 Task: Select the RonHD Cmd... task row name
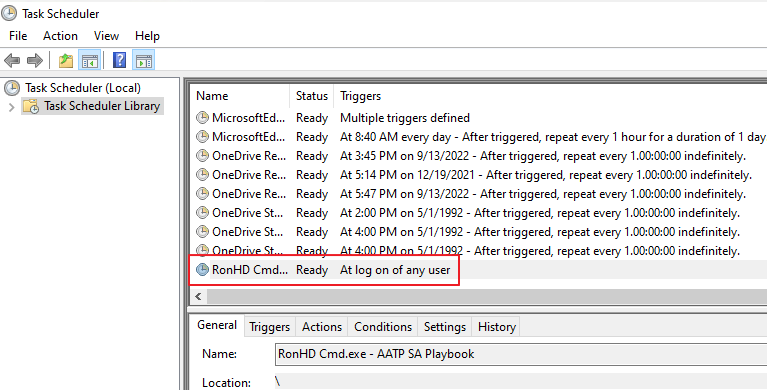pyautogui.click(x=249, y=270)
